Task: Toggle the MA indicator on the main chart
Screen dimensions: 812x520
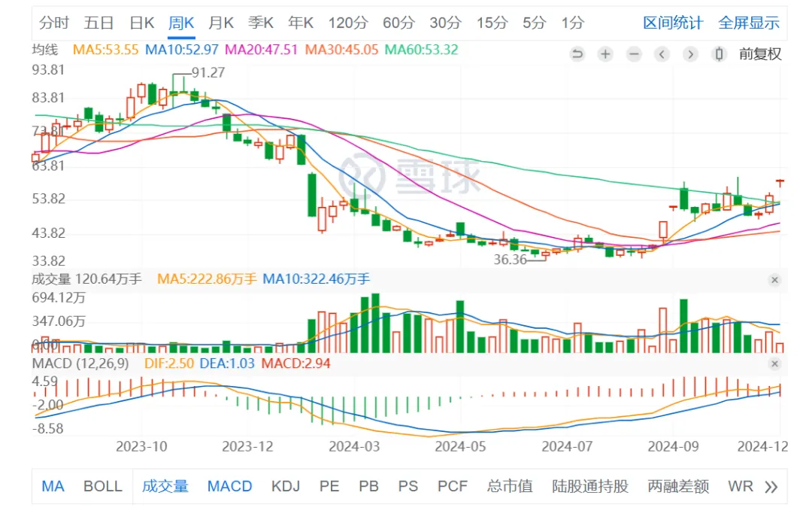Action: pyautogui.click(x=53, y=486)
